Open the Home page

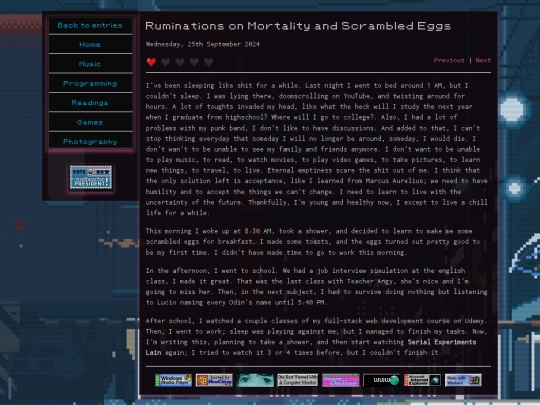pyautogui.click(x=90, y=45)
